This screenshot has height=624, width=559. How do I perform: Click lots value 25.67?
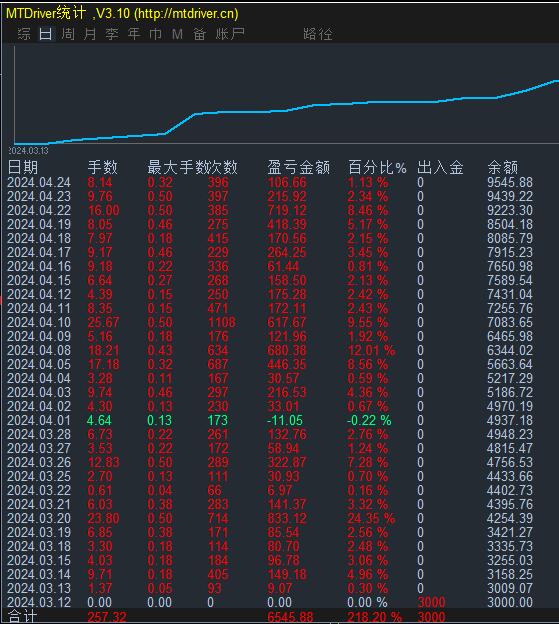(x=103, y=322)
